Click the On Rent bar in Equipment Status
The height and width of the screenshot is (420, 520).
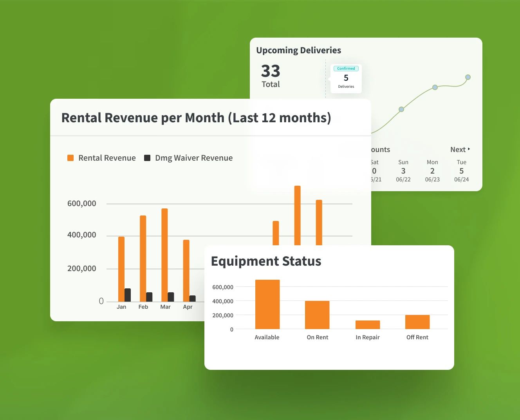coord(317,315)
